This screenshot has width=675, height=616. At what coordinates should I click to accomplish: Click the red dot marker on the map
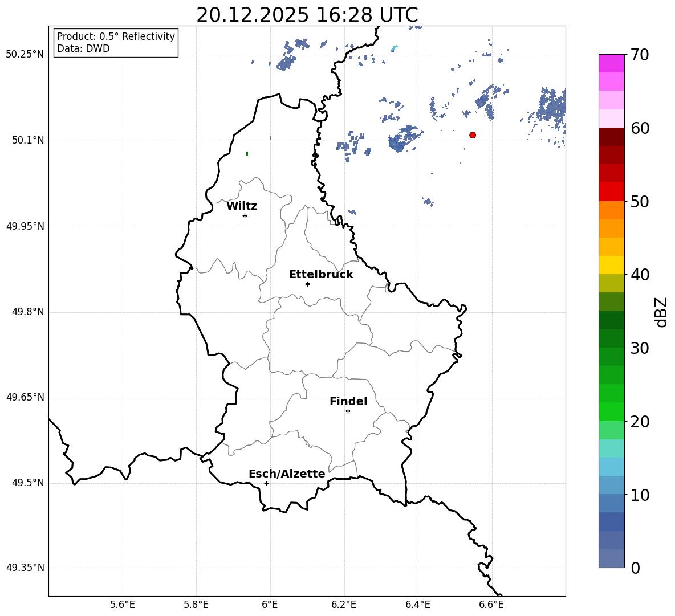pyautogui.click(x=473, y=135)
